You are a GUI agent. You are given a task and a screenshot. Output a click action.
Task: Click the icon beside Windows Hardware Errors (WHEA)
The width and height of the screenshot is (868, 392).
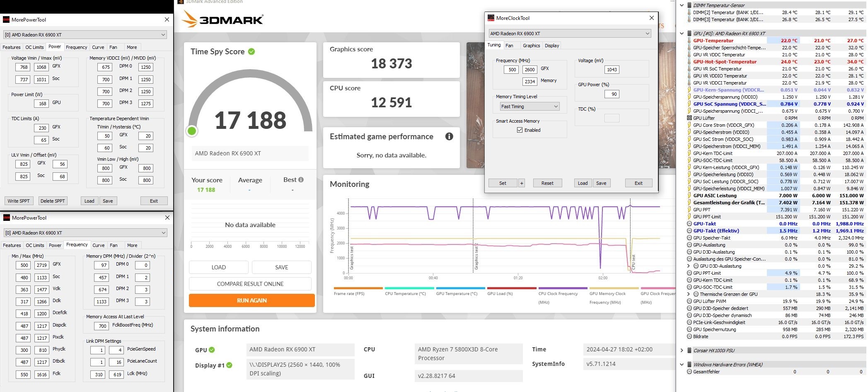pos(689,365)
